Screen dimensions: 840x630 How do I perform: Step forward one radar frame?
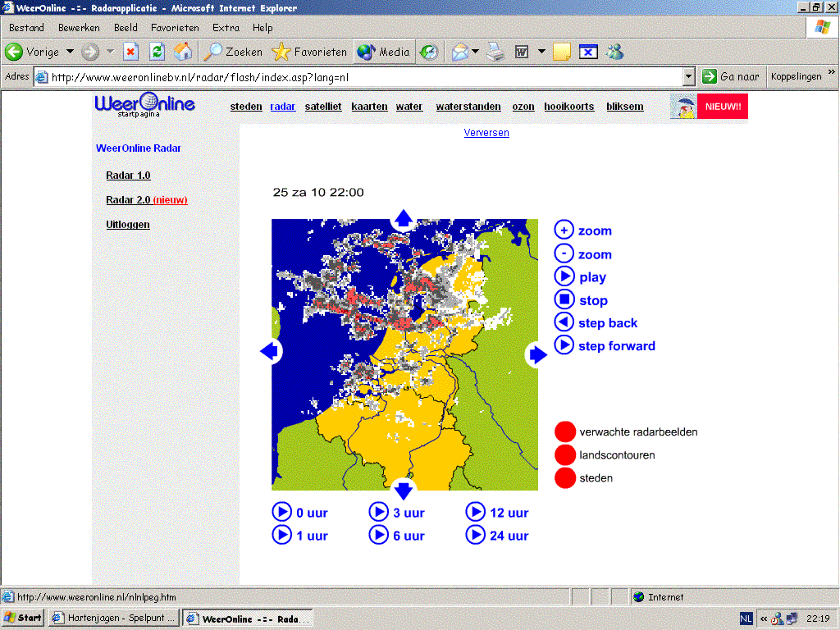click(x=564, y=345)
